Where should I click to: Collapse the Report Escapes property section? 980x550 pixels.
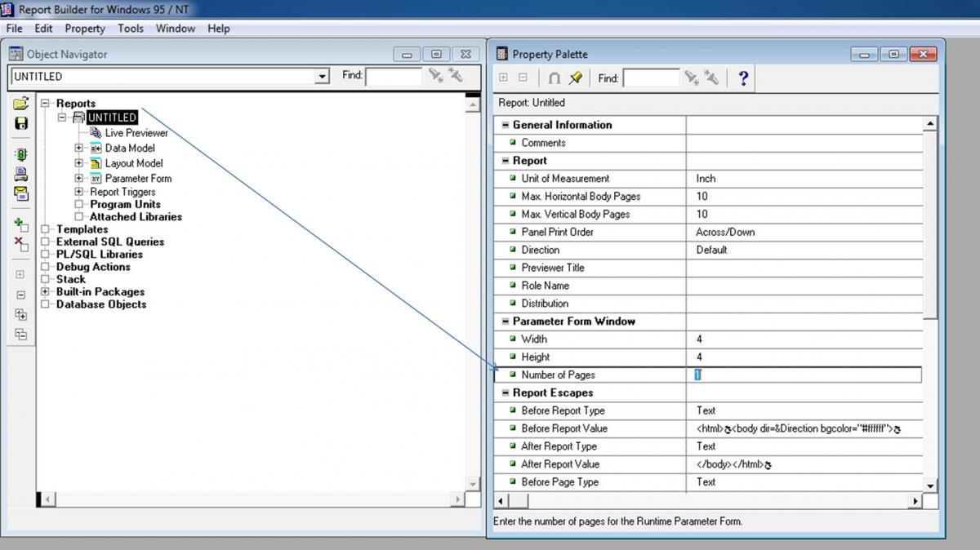point(505,393)
